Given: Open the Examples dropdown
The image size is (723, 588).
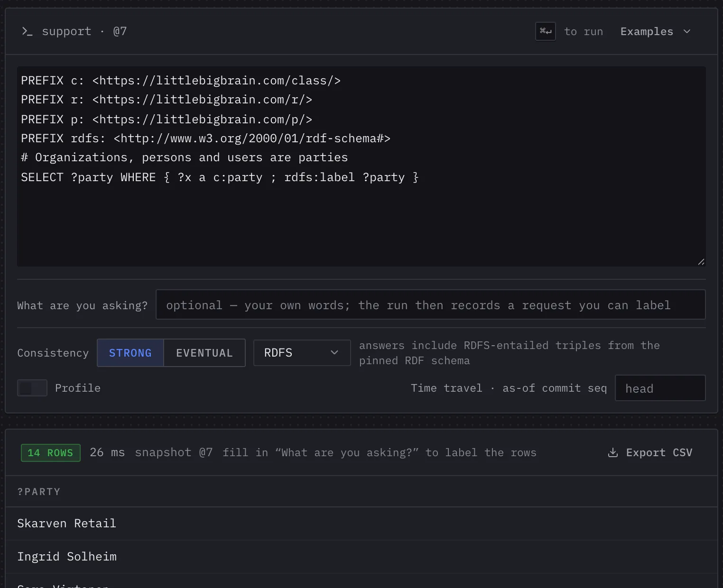Looking at the screenshot, I should pos(655,32).
